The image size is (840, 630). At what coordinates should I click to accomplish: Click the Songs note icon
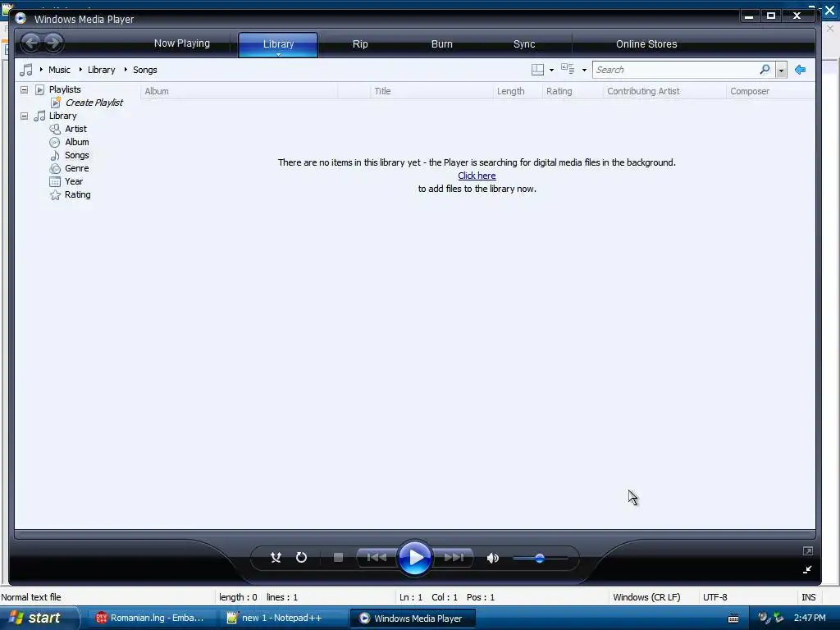coord(55,155)
